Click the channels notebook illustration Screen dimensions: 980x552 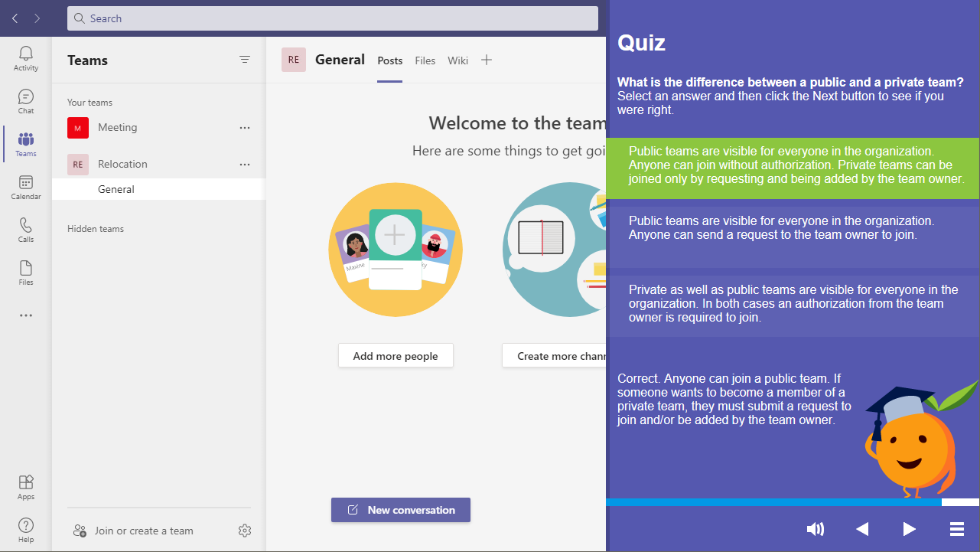tap(554, 250)
